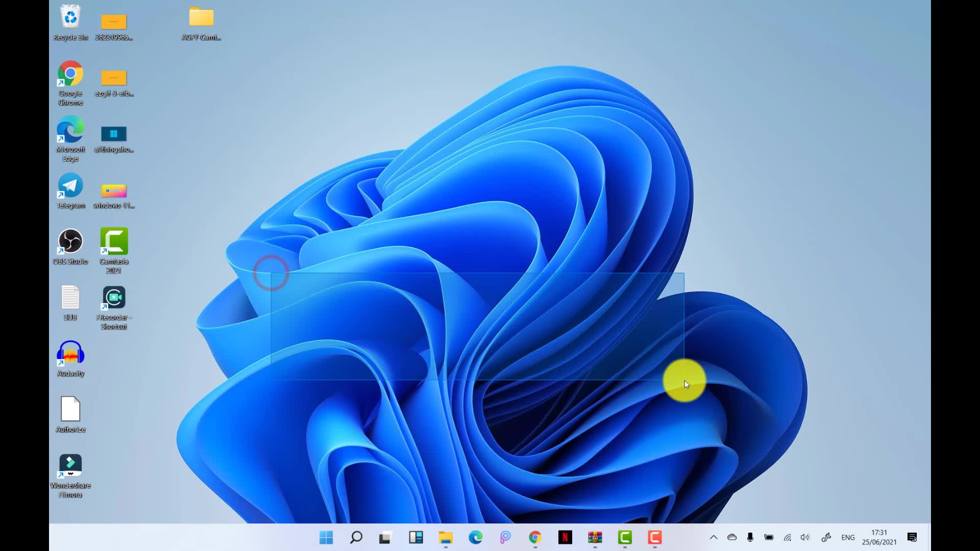Screen dimensions: 980x551
Task: Launch Netflix from the taskbar
Action: click(566, 537)
